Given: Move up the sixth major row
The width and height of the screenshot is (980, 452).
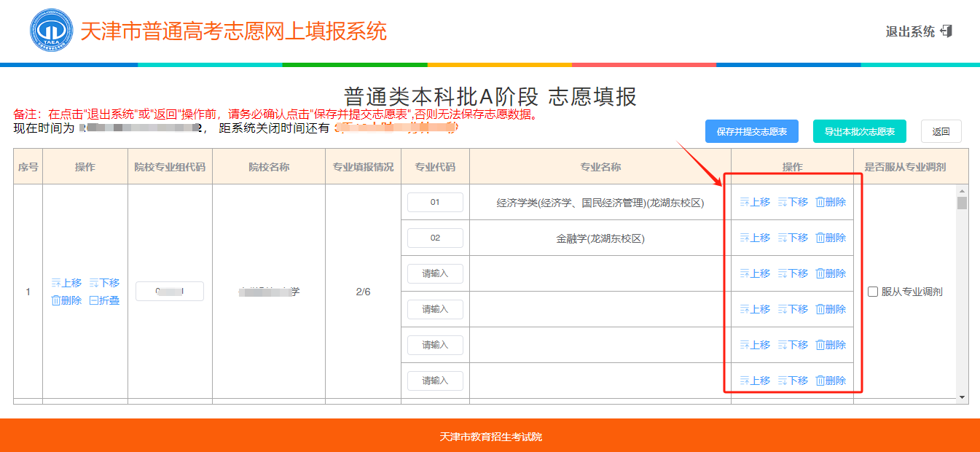Looking at the screenshot, I should point(755,381).
